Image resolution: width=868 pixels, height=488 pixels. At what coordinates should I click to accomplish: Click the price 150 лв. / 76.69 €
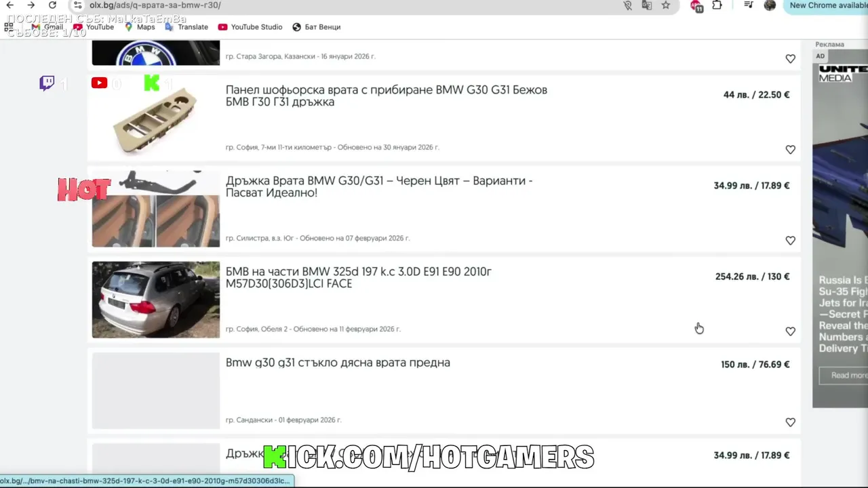[755, 365]
